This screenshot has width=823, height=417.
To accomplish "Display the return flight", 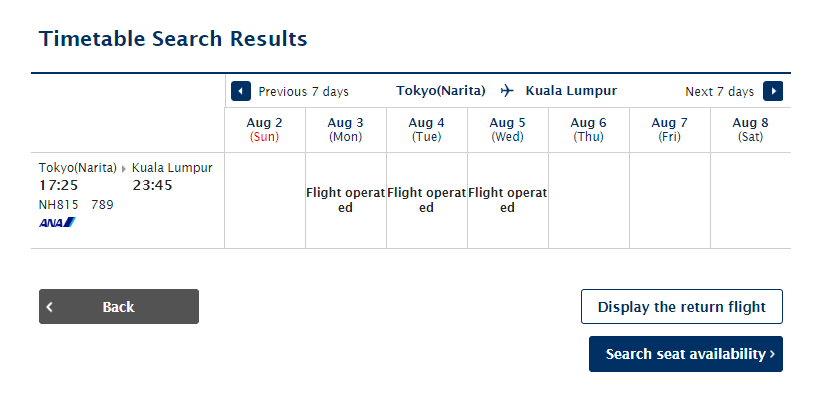I will click(x=681, y=307).
